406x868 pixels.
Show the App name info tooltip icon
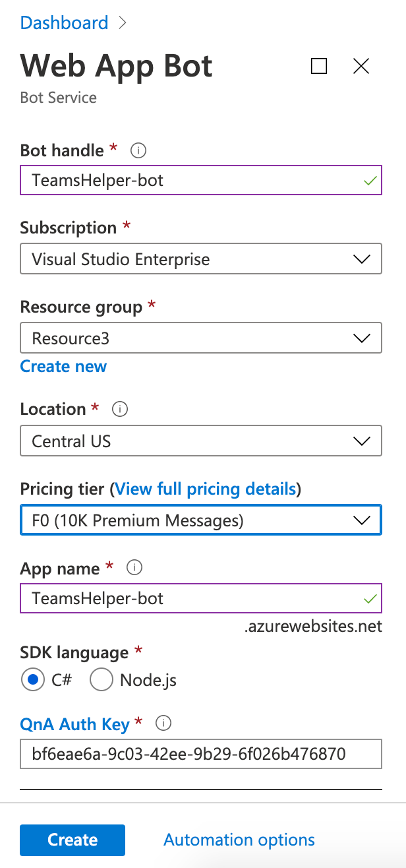[x=134, y=567]
